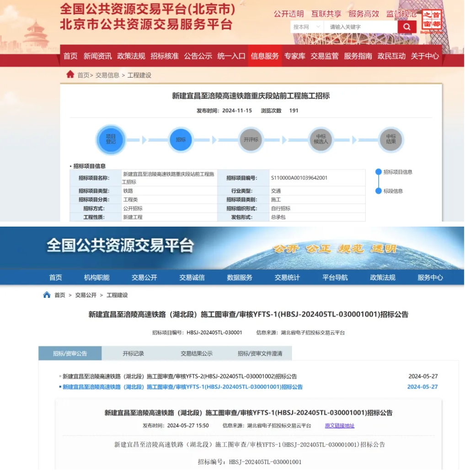The image size is (465, 476).
Task: Switch to the 交易结果公示 tab
Action: click(x=197, y=353)
